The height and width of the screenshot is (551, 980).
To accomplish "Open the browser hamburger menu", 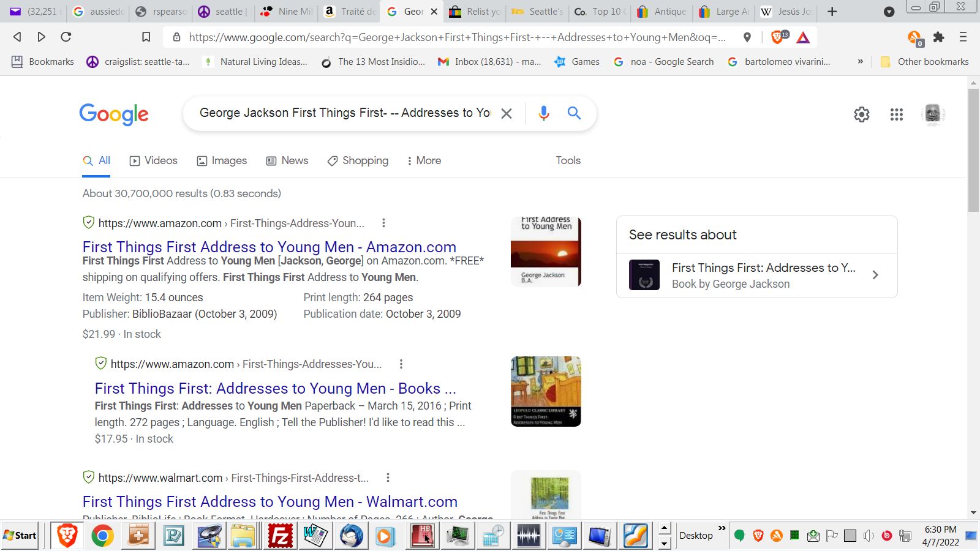I will coord(963,37).
